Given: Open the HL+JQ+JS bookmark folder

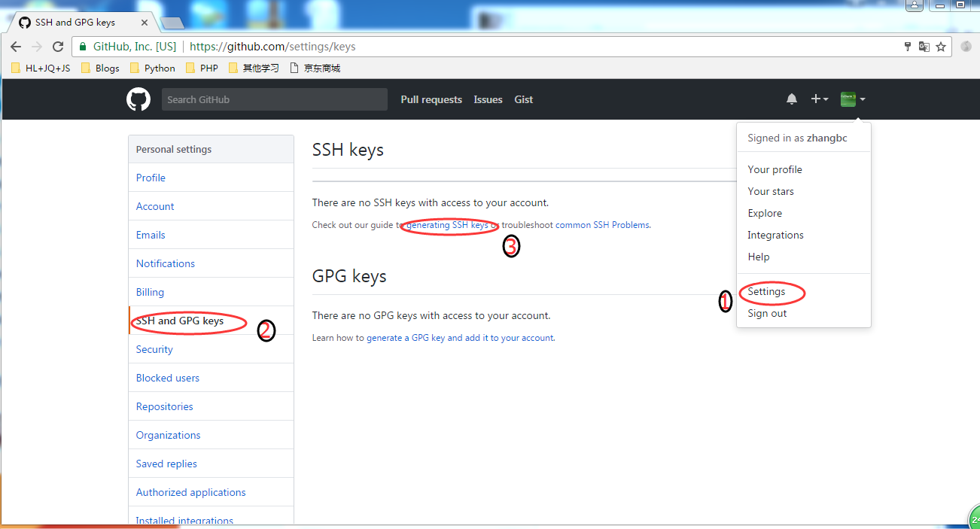Looking at the screenshot, I should 41,68.
